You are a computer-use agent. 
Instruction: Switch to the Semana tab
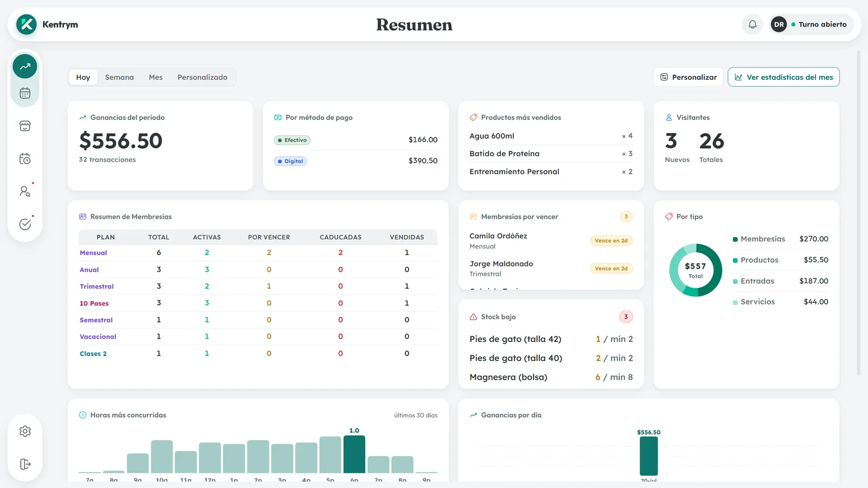point(119,77)
